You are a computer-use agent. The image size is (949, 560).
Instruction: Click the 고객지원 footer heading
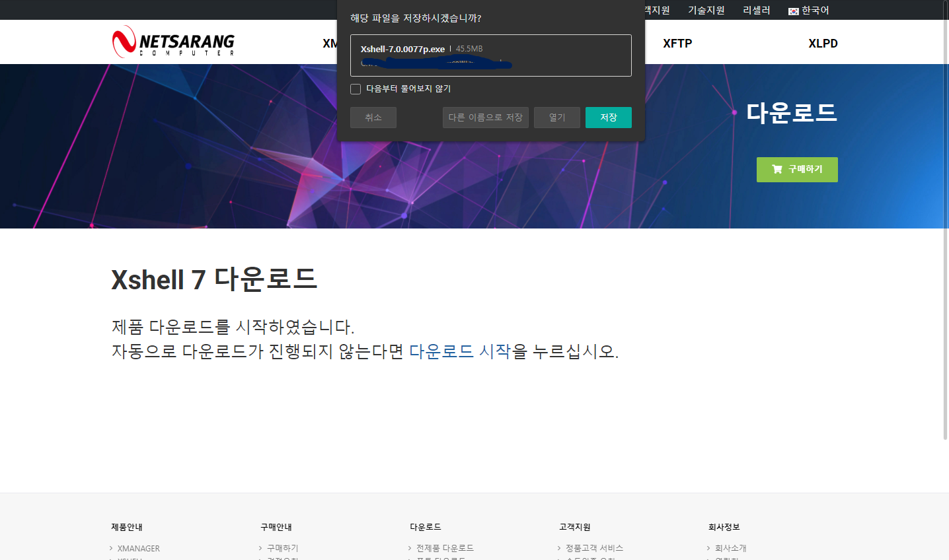[575, 527]
